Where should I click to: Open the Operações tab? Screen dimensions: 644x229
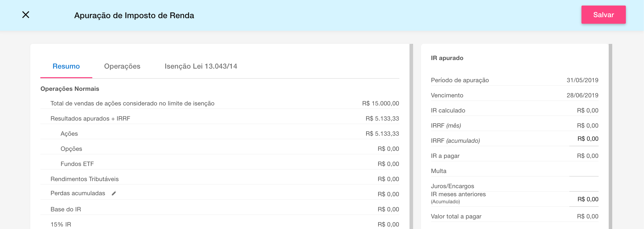[x=122, y=66]
